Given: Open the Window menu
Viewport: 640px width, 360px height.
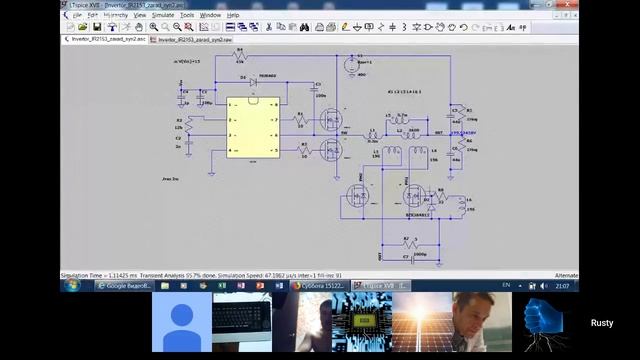Looking at the screenshot, I should point(210,15).
